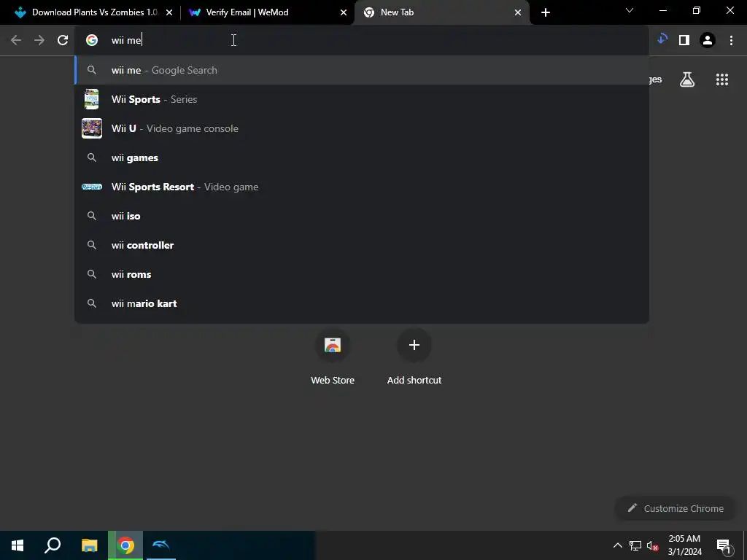This screenshot has width=747, height=560.
Task: Pick the 'wii roms' suggestion
Action: [x=362, y=274]
